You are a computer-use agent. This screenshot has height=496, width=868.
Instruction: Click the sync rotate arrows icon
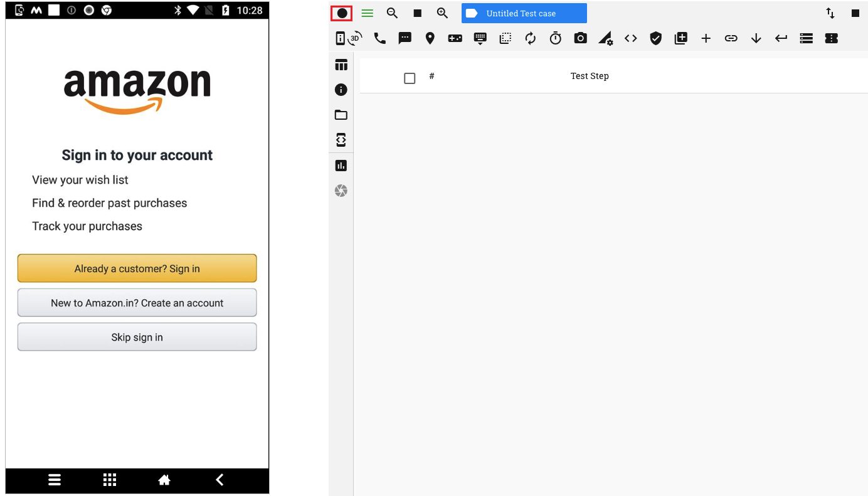pos(531,38)
